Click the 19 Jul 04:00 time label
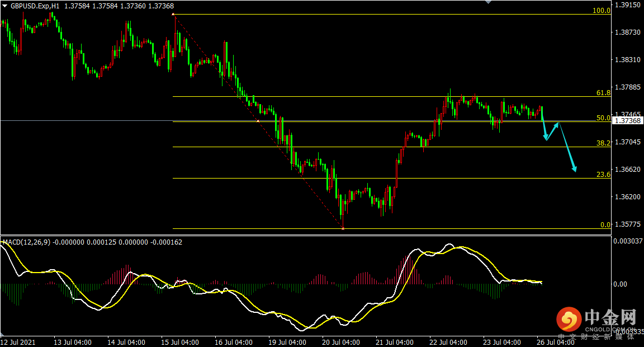This screenshot has height=347, width=644. point(287,342)
